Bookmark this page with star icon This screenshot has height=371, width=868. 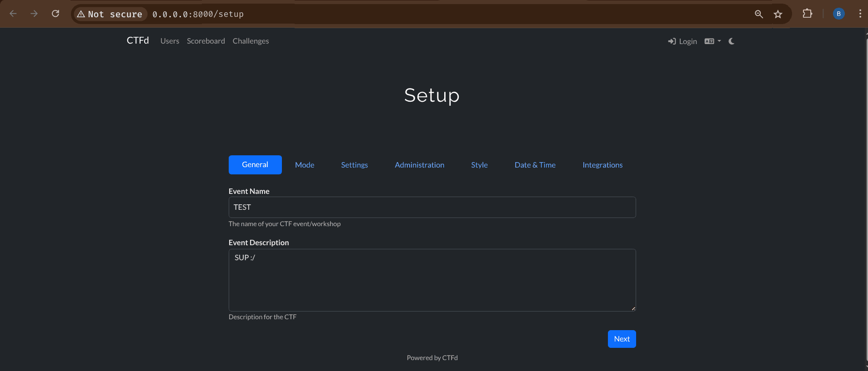coord(778,14)
